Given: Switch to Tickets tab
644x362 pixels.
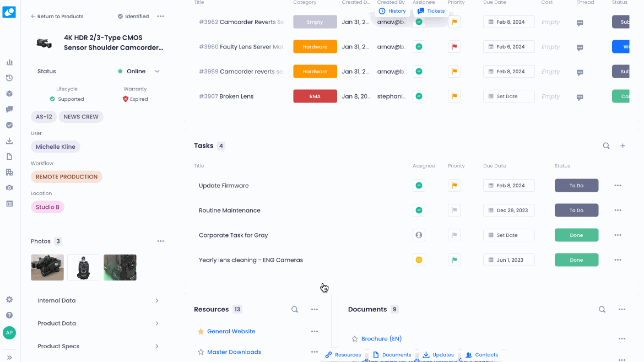Looking at the screenshot, I should coord(431,11).
